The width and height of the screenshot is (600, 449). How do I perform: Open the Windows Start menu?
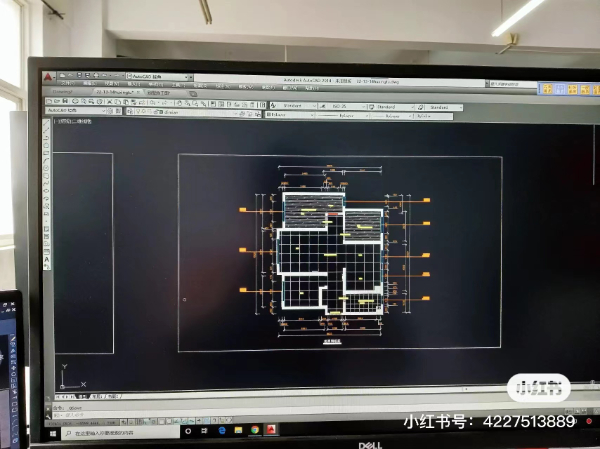pos(53,433)
